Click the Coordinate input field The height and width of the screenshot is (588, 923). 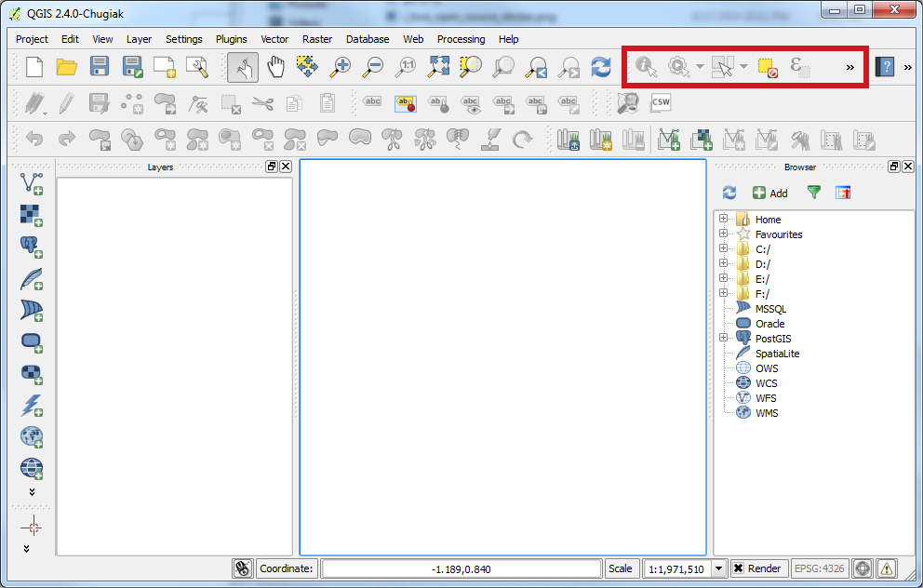point(461,568)
